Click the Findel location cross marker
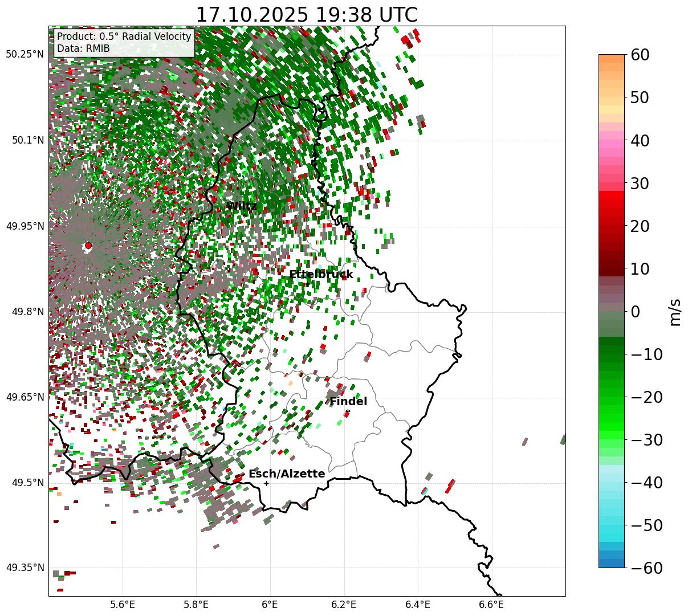The height and width of the screenshot is (616, 688). click(348, 411)
